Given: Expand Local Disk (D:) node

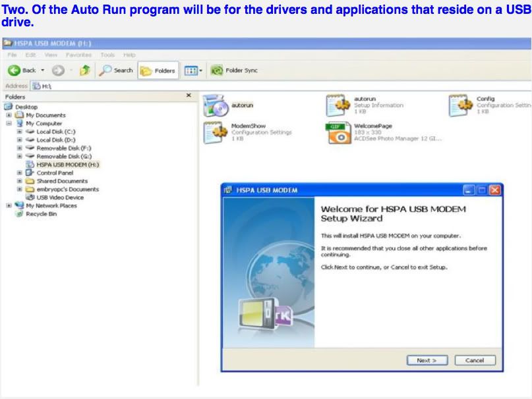Looking at the screenshot, I should click(x=19, y=140).
